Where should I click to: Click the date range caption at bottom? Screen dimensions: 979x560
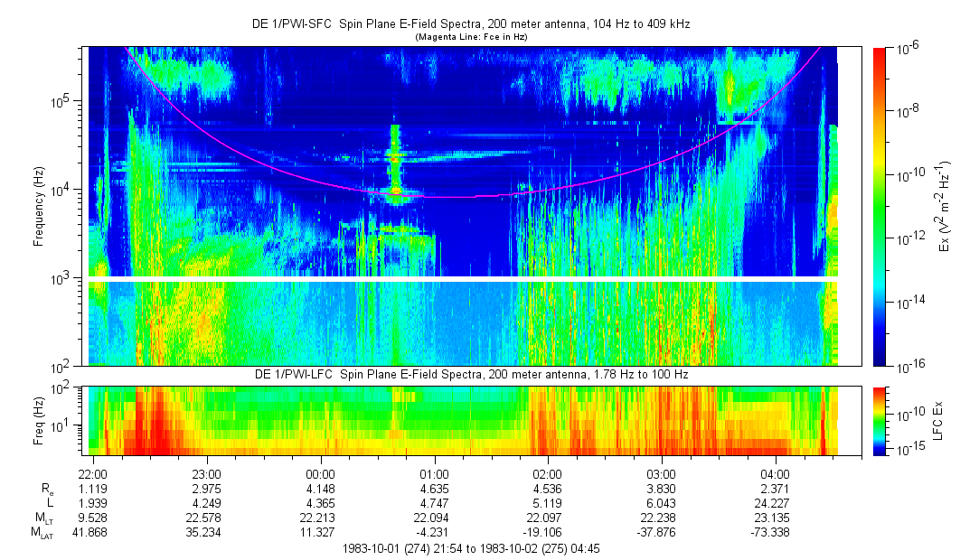pyautogui.click(x=471, y=549)
